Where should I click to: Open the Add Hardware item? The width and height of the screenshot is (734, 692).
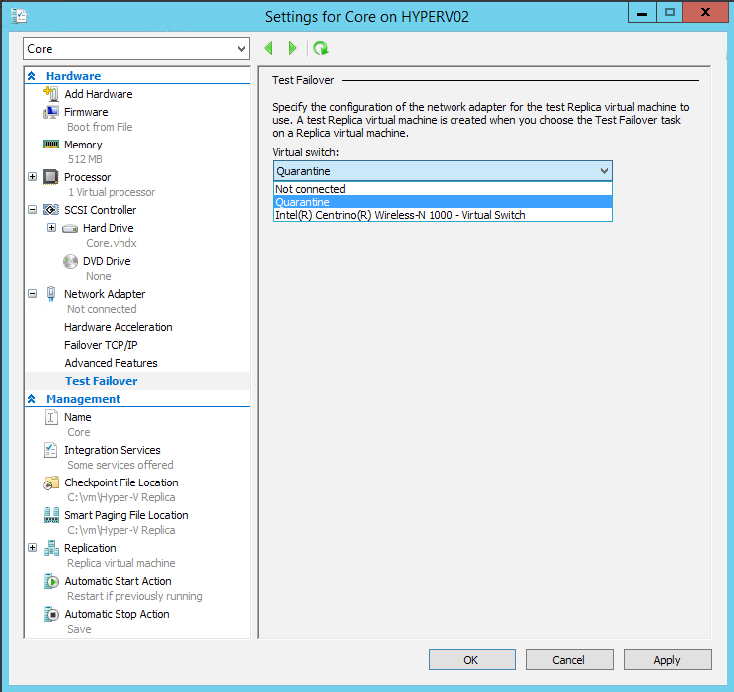click(98, 94)
